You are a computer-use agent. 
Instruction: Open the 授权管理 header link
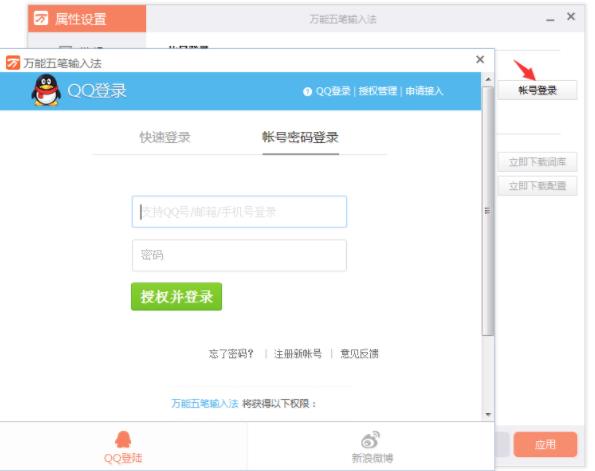[x=378, y=91]
